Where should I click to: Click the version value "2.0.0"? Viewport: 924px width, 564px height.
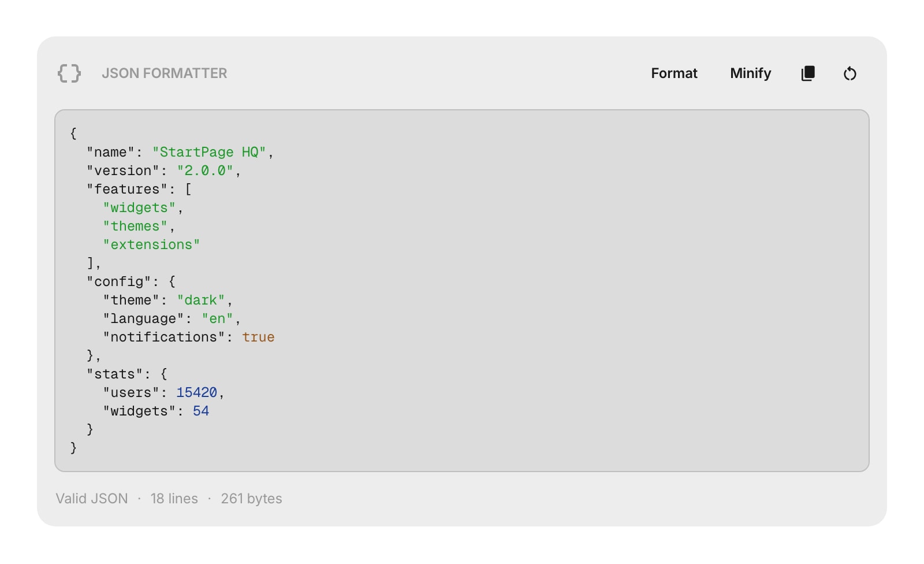point(205,170)
